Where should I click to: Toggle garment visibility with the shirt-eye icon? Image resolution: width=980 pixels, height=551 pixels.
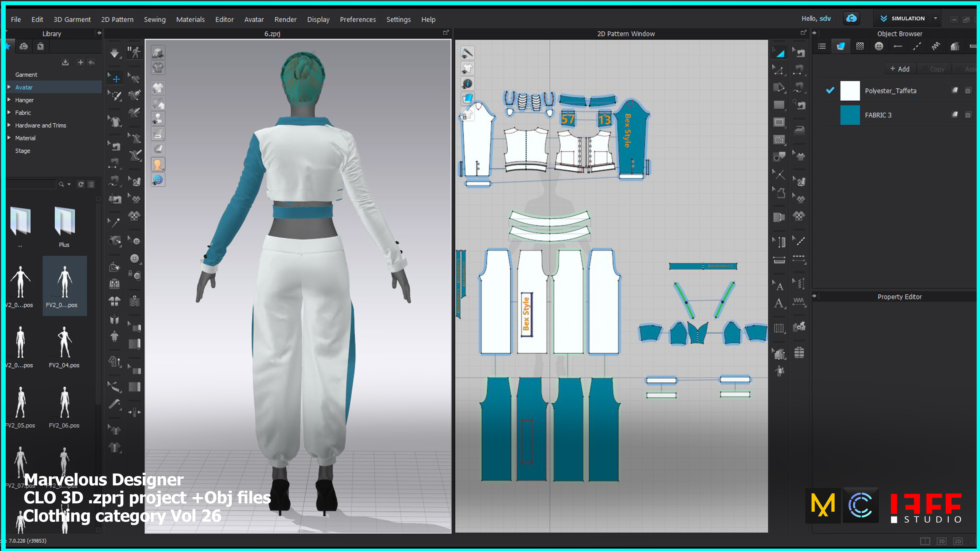(158, 87)
